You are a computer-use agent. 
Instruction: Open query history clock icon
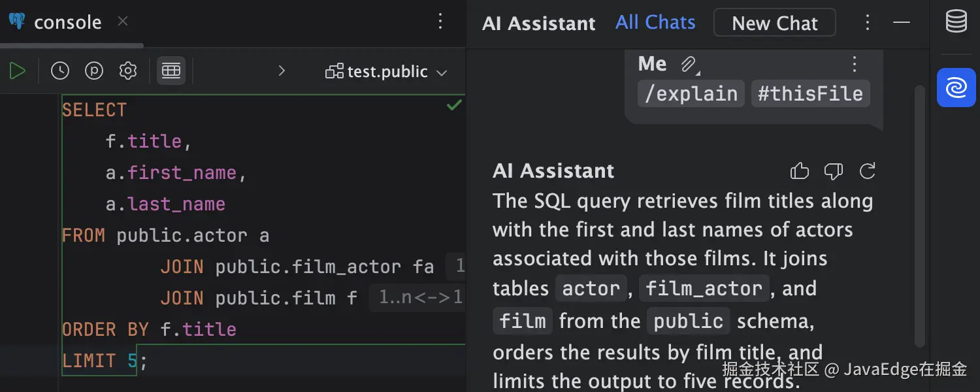[60, 71]
